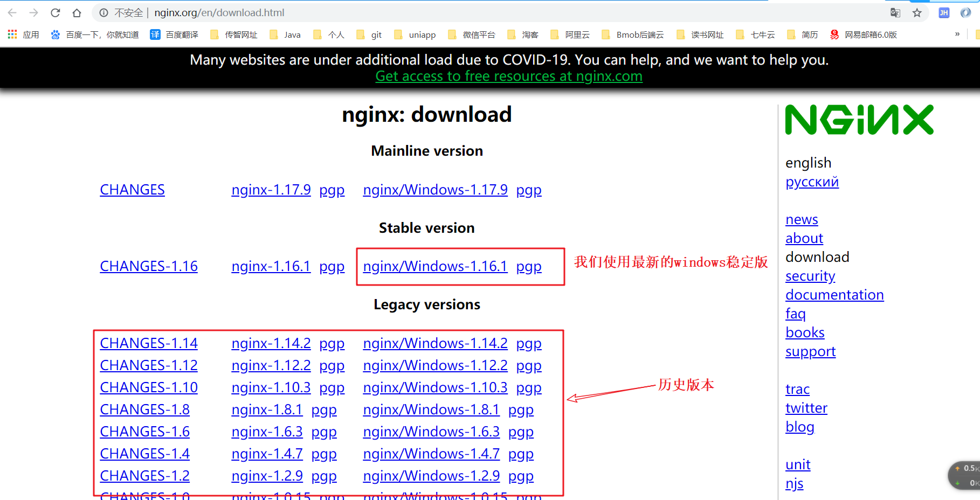Download nginx/Windows-1.6.3
The image size is (980, 500).
coord(431,432)
